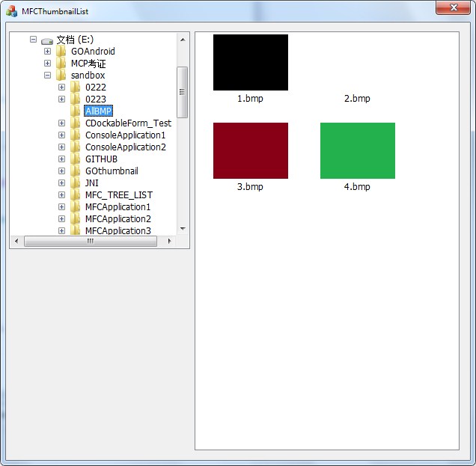Select the ConsoleApplication2 tree label
The width and height of the screenshot is (476, 466).
[126, 147]
